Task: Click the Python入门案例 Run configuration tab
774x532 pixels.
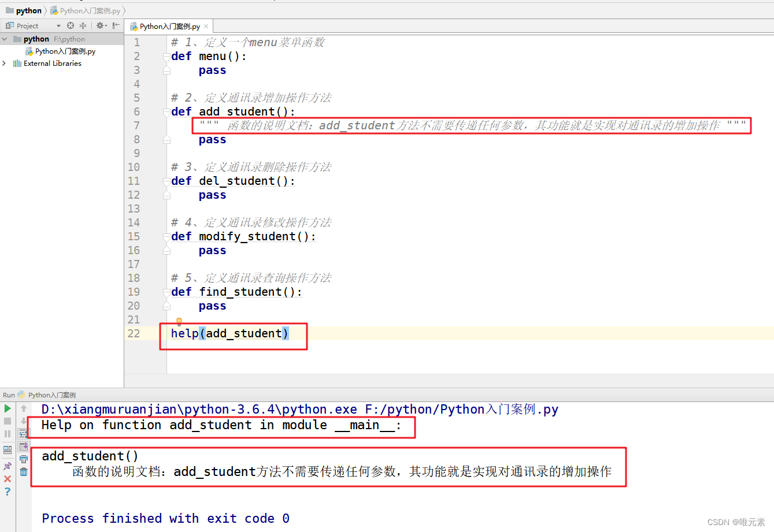Action: tap(47, 395)
